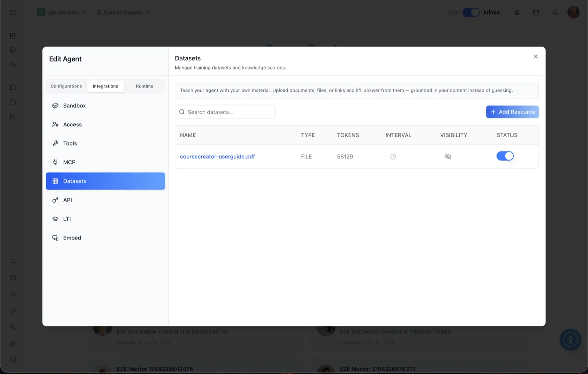The height and width of the screenshot is (374, 588).
Task: Click the TOKENS column header
Action: [348, 135]
